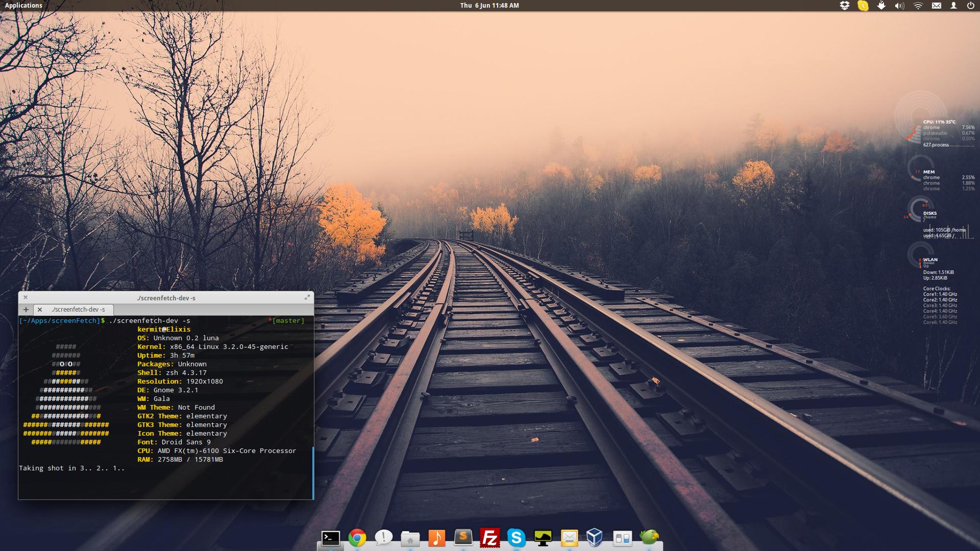Open the green parrot app in dock
Screen dimensions: 980x551
[x=649, y=538]
